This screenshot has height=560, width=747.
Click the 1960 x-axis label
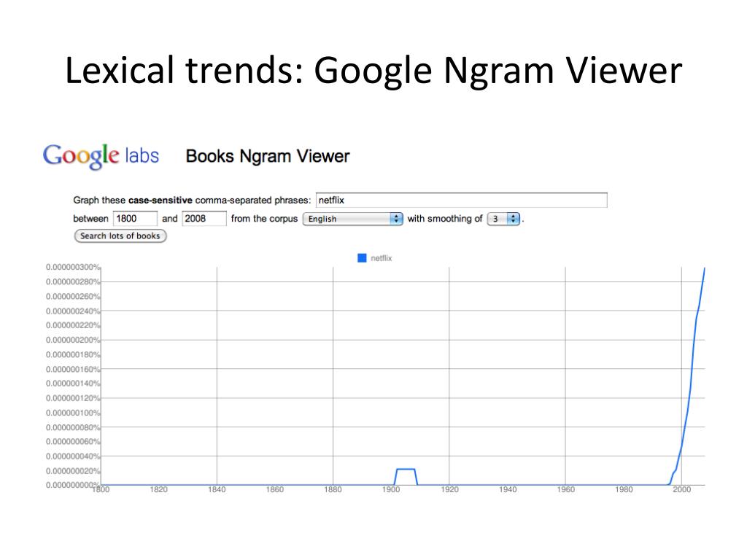coord(565,489)
